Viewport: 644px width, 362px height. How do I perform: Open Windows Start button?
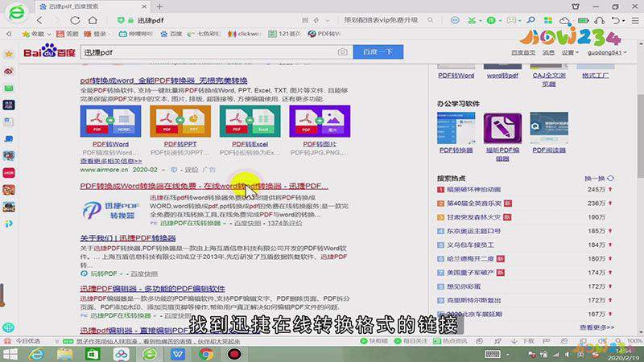coord(10,354)
